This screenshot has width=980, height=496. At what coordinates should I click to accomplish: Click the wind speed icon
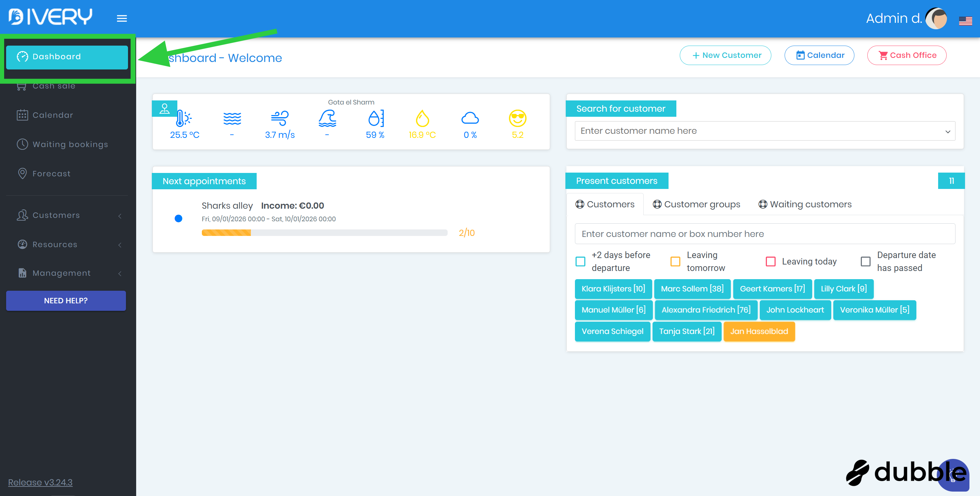pos(279,118)
